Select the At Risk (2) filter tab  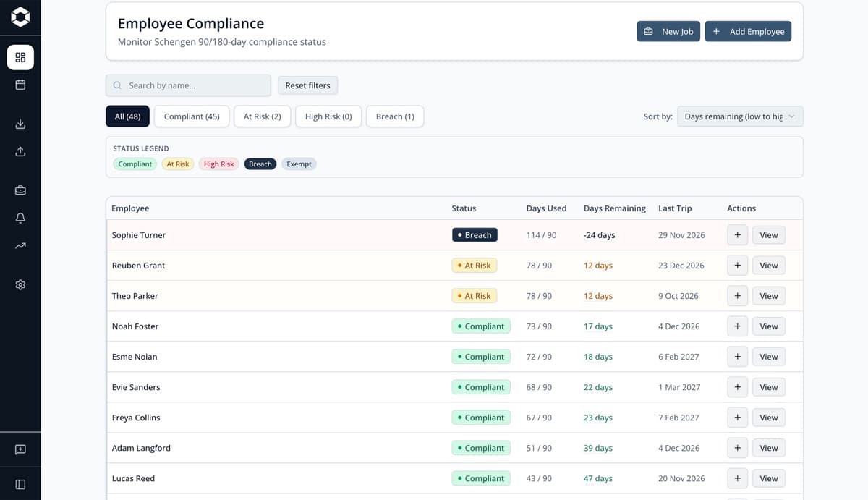click(262, 116)
